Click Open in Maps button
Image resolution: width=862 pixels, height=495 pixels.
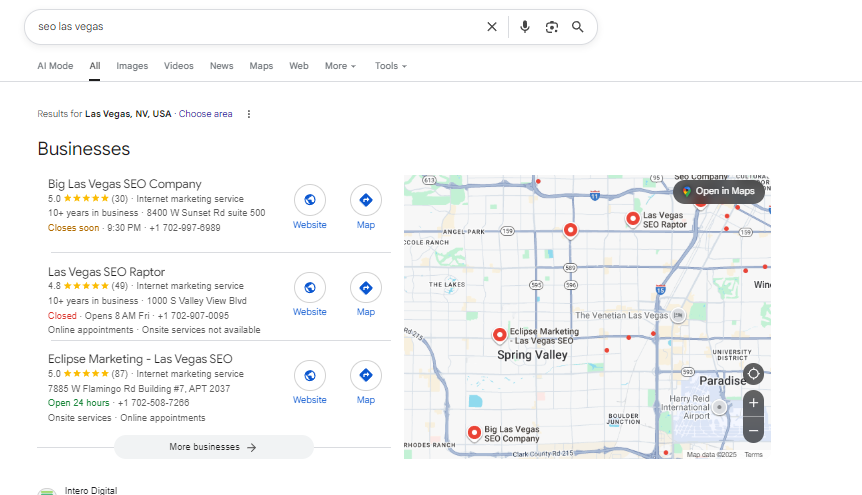718,191
